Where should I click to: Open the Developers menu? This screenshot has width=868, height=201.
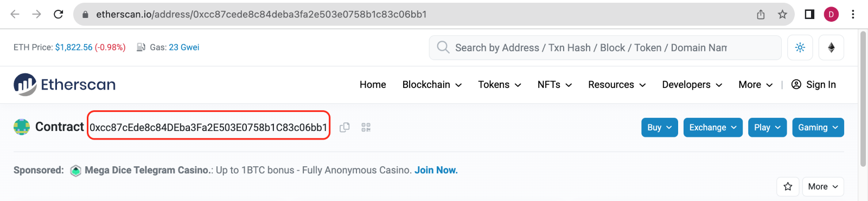click(x=692, y=85)
